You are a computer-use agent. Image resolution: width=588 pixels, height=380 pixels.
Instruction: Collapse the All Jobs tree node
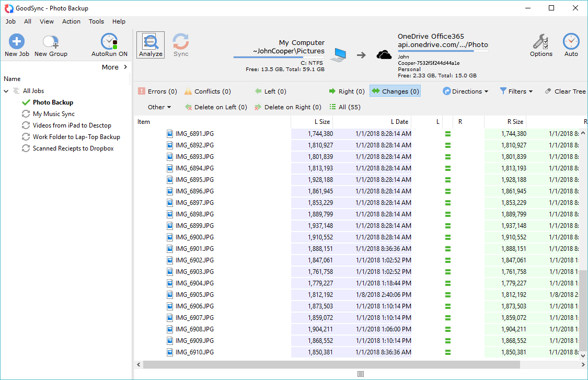click(6, 91)
